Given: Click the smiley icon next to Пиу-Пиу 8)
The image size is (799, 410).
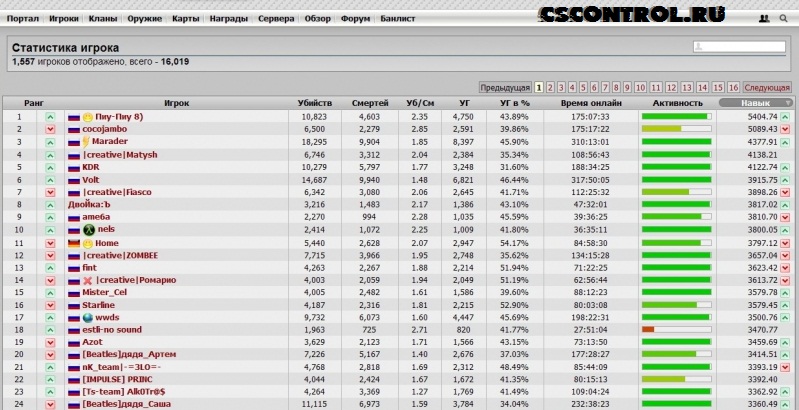Looking at the screenshot, I should tap(88, 117).
